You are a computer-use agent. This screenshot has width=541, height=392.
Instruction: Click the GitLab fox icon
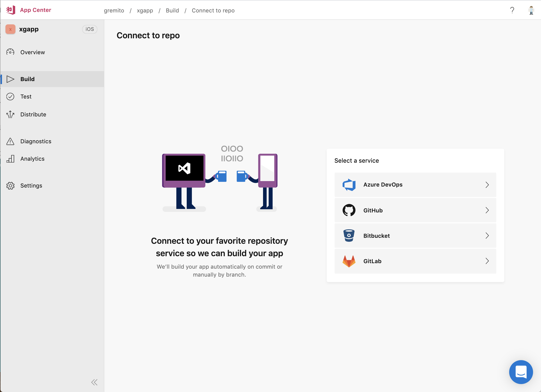349,261
